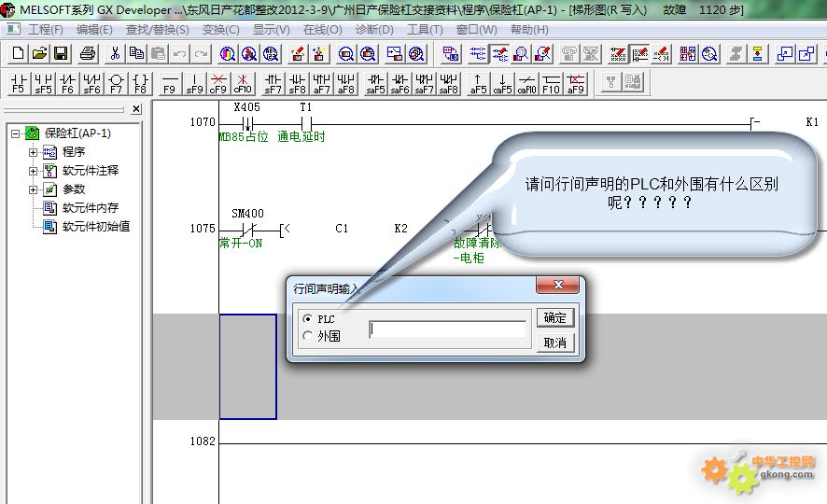The width and height of the screenshot is (827, 504).
Task: Click step number 1082
Action: coord(203,441)
